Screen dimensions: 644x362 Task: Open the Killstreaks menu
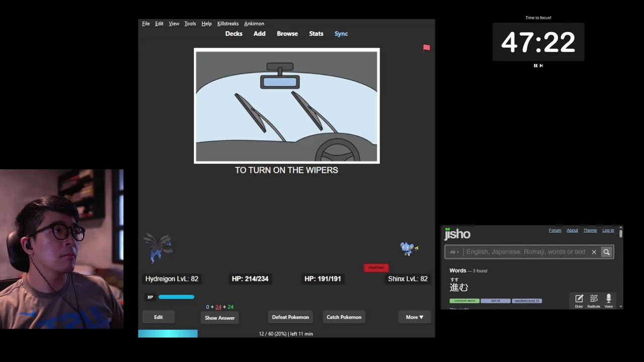(x=228, y=24)
